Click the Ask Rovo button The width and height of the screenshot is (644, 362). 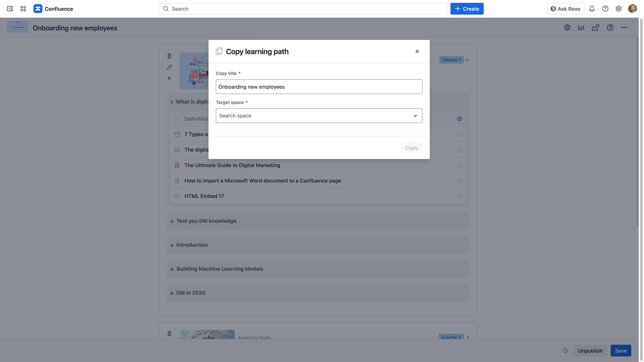coord(566,9)
